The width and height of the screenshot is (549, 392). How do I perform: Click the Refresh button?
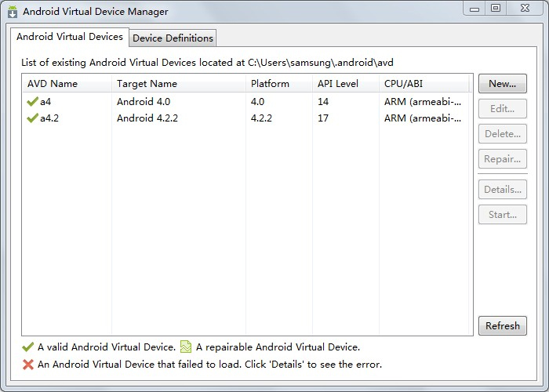coord(503,326)
